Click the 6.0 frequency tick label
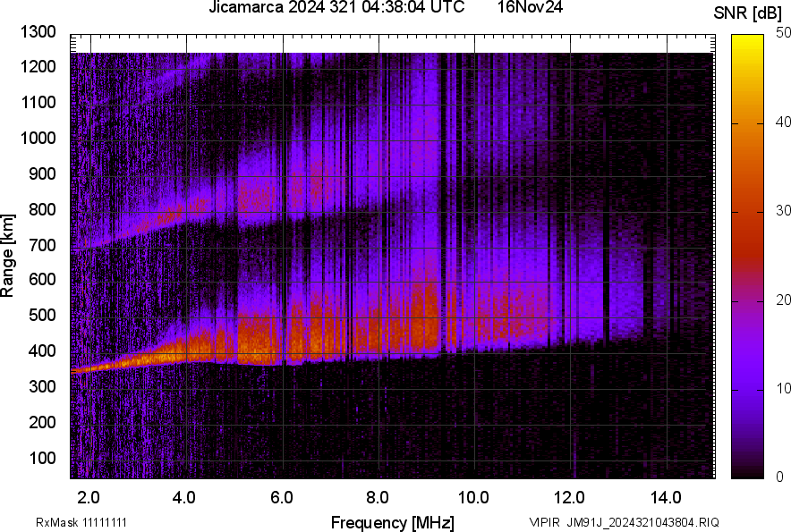The width and height of the screenshot is (791, 532). pyautogui.click(x=282, y=498)
